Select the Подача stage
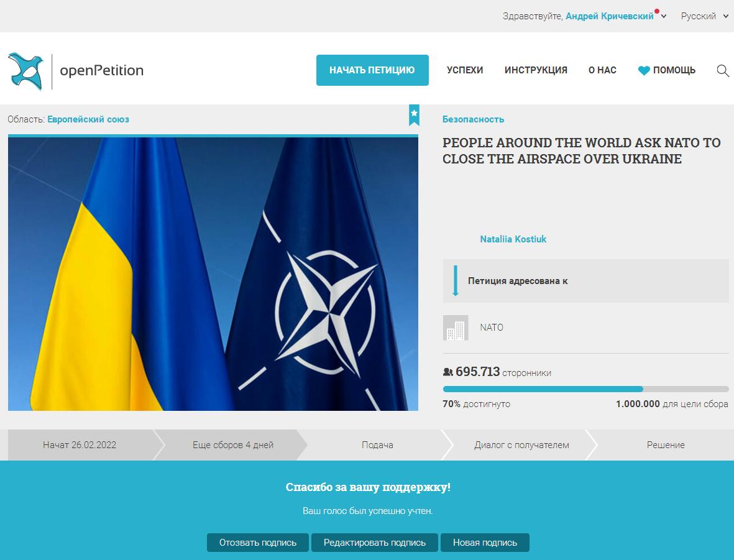734x560 pixels. [377, 445]
